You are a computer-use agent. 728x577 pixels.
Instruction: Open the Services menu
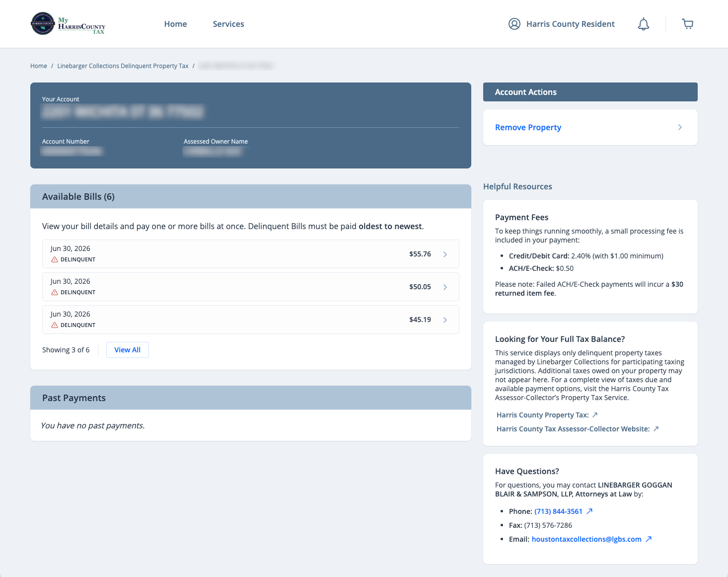(x=228, y=24)
